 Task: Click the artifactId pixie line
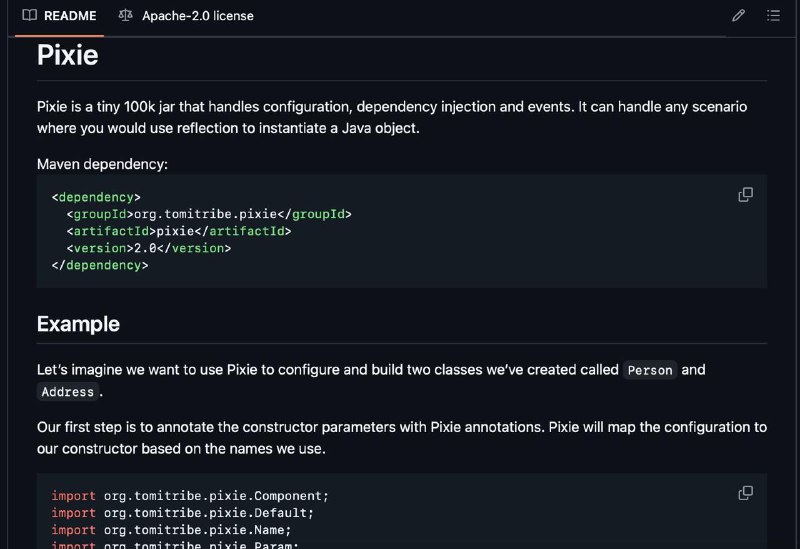click(179, 231)
